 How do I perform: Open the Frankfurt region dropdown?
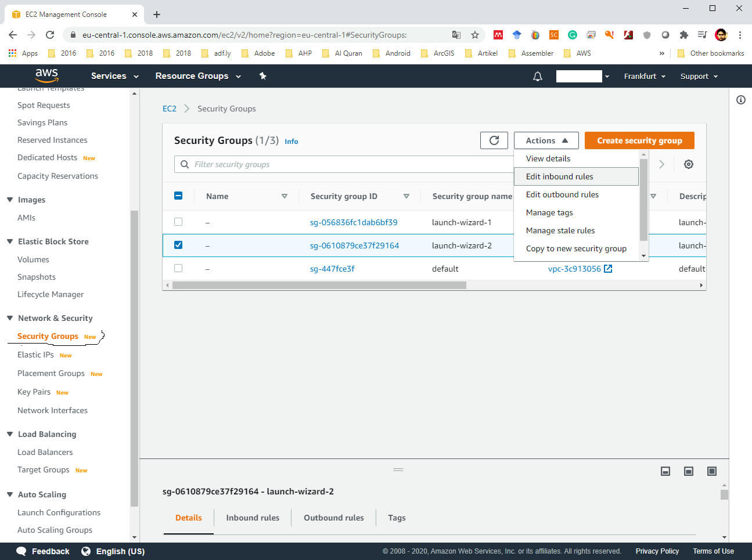coord(645,76)
